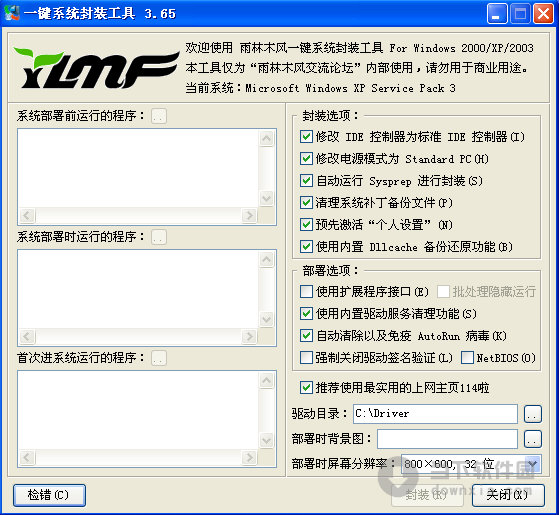Viewport: 559px width, 515px height.
Task: Click down arrow of 系统部署前 list scrollbar
Action: [267, 198]
